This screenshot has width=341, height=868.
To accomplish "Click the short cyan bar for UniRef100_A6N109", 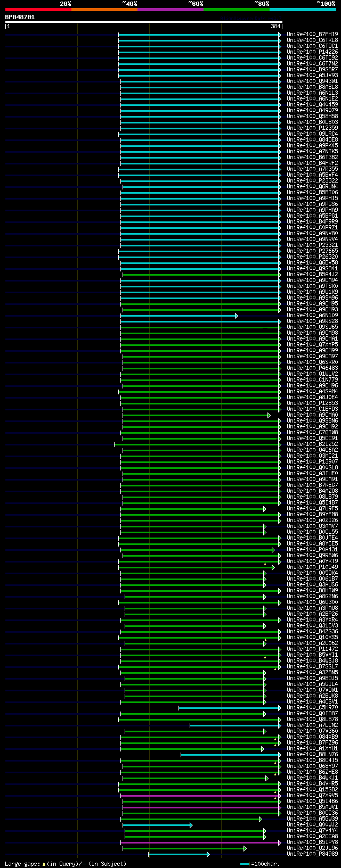I will pos(178,316).
